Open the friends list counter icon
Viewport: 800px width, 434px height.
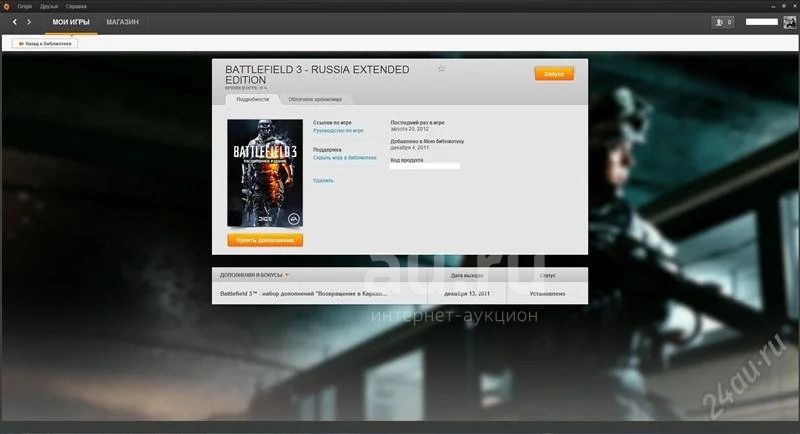pyautogui.click(x=723, y=22)
